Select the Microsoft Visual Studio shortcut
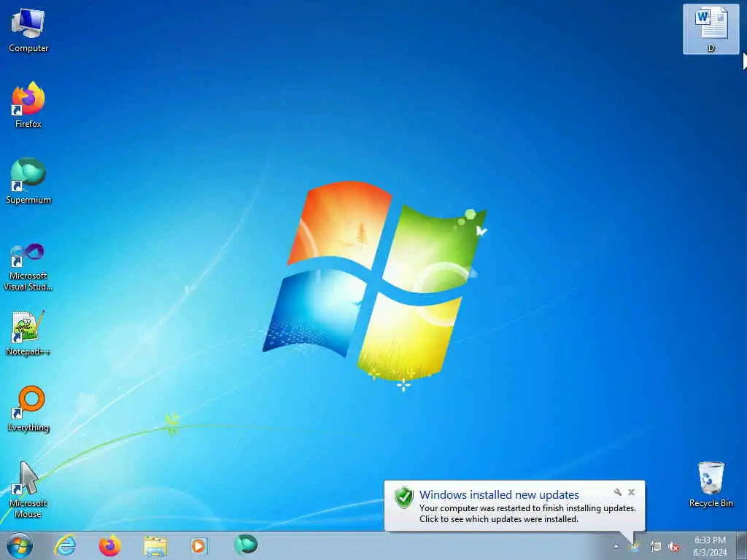 click(28, 267)
